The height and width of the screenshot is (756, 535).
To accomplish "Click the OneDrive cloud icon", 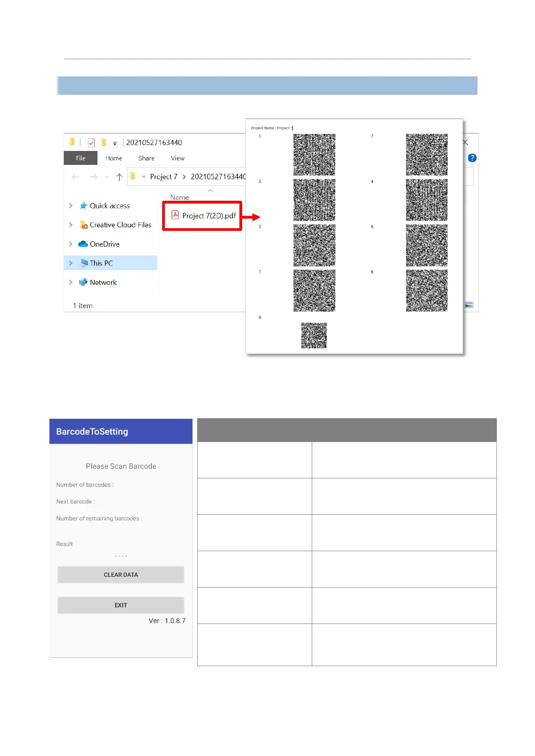I will [x=83, y=244].
